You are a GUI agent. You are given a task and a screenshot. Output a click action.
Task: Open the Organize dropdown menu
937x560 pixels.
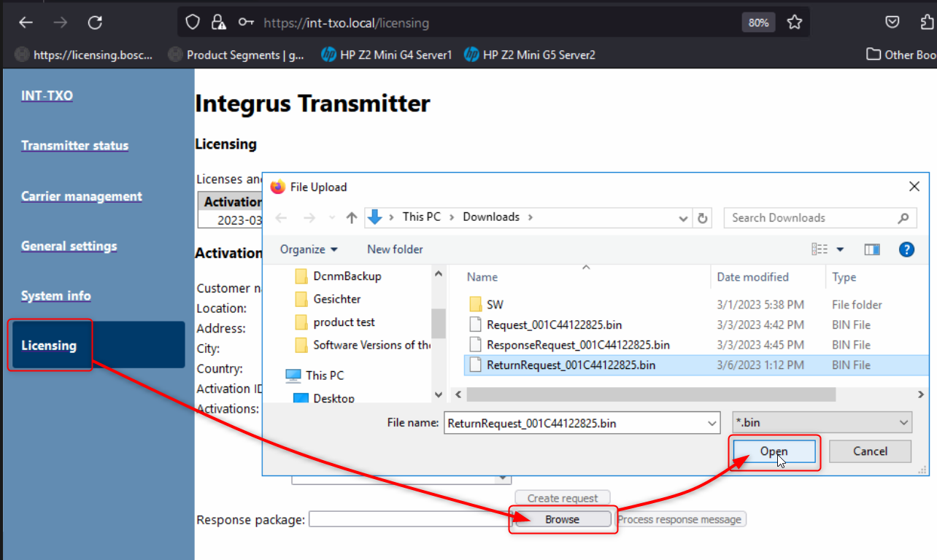click(309, 249)
